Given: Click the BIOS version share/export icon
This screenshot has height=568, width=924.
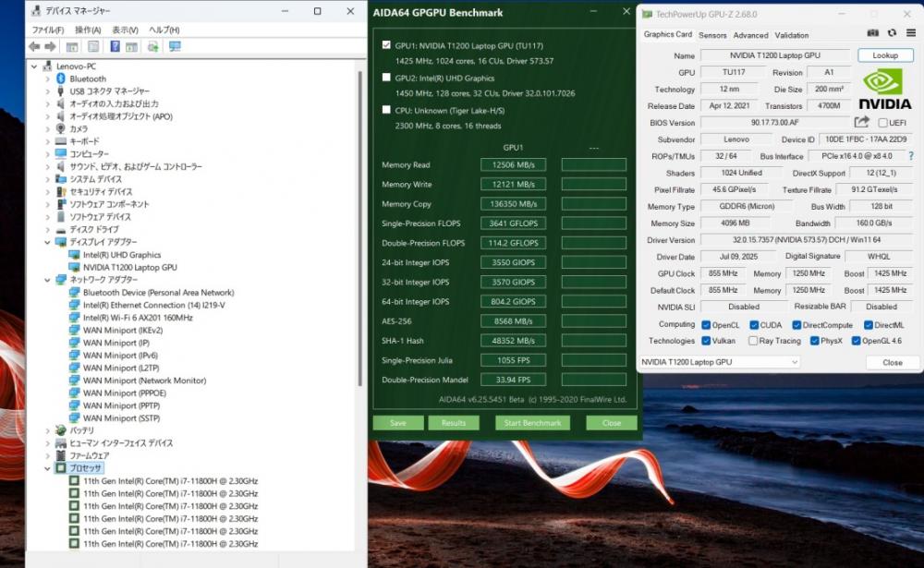Looking at the screenshot, I should tap(861, 122).
